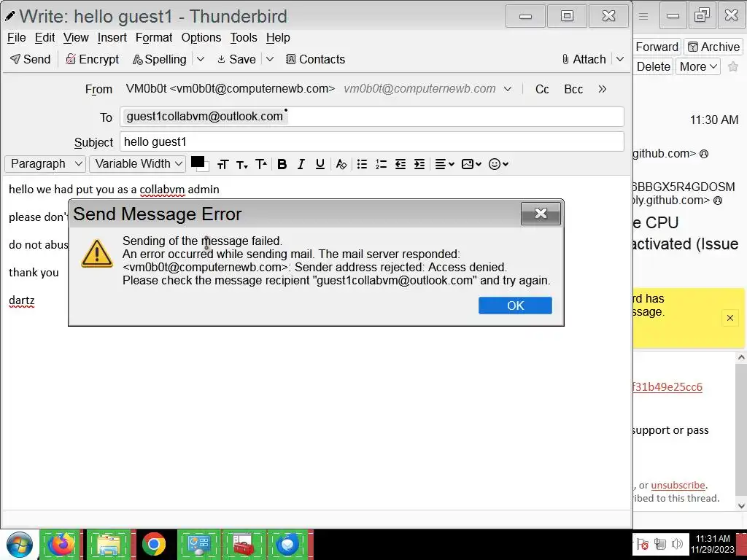Open the f31b49e25cc6 commit link
Viewport: 747px width, 560px height.
click(x=667, y=387)
